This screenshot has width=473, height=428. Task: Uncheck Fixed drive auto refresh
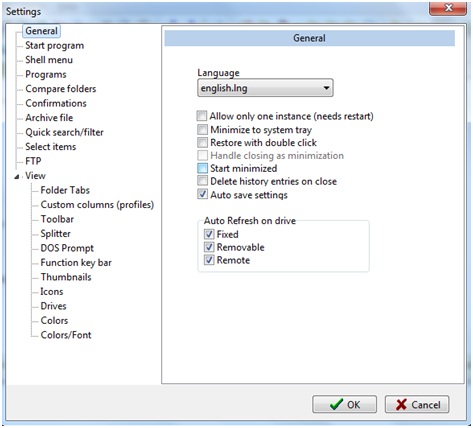209,234
